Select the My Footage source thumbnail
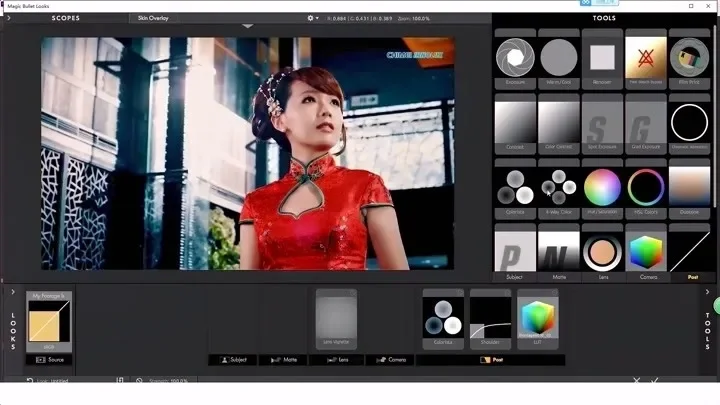720x405 pixels. click(x=49, y=321)
